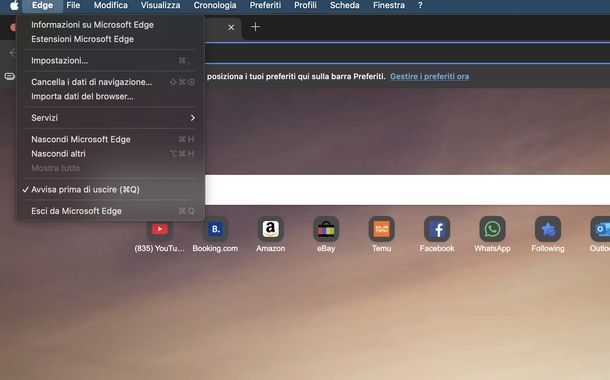The image size is (610, 380).
Task: Open the Booking.com shortcut icon
Action: click(x=215, y=229)
